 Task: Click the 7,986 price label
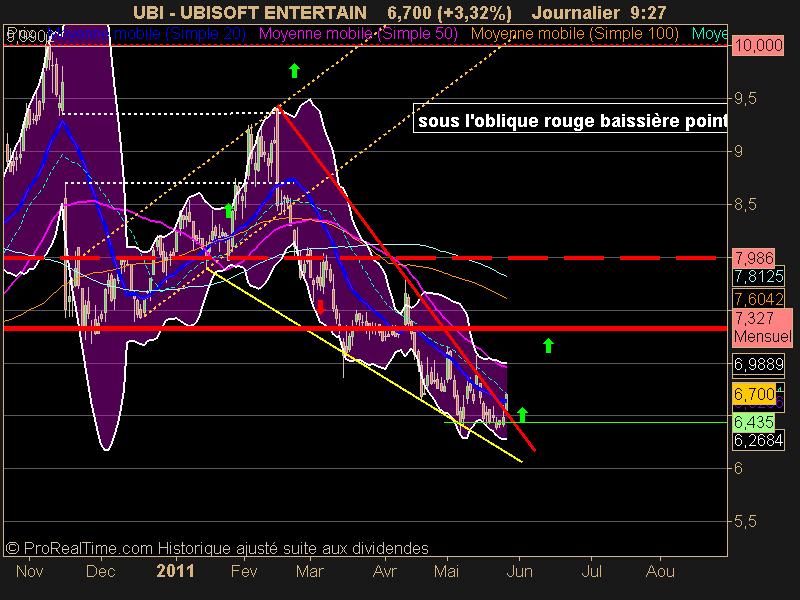754,258
